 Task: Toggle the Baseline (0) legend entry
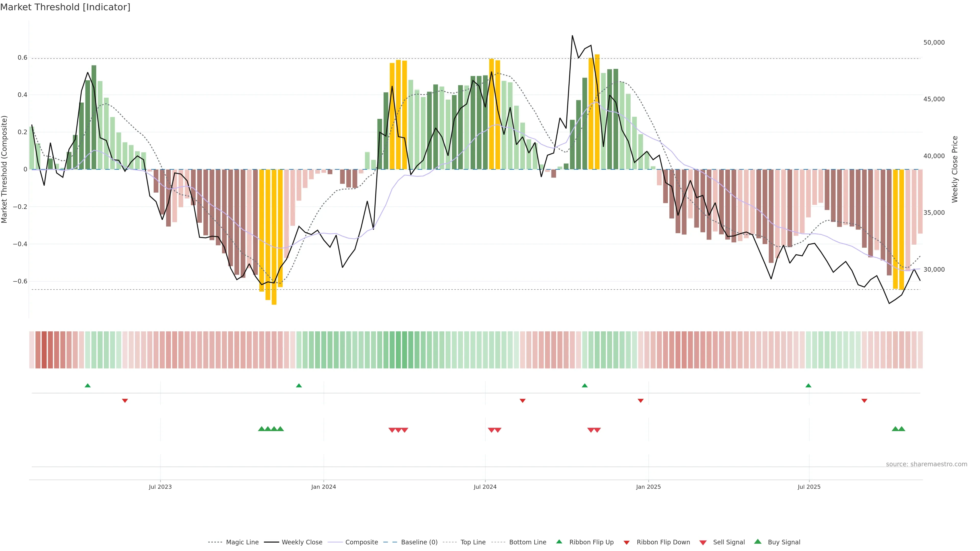pyautogui.click(x=419, y=542)
